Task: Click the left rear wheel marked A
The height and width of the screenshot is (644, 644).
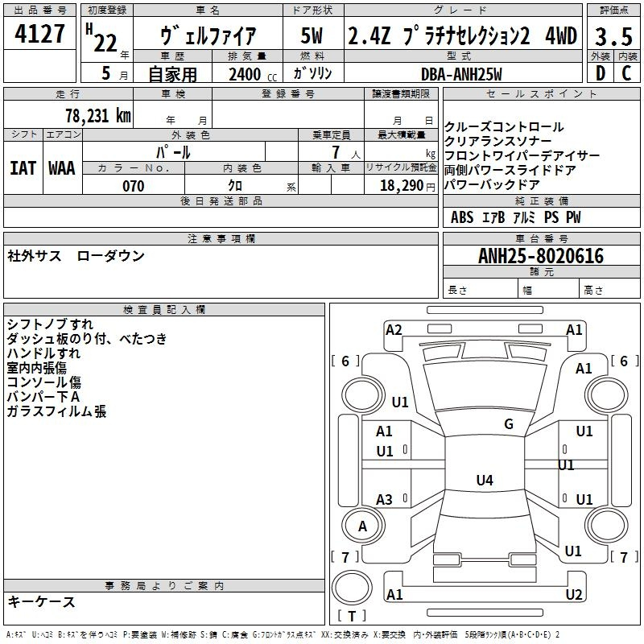Action: [x=363, y=526]
